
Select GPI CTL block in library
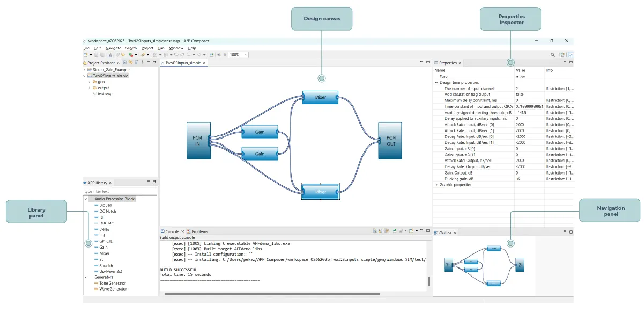pos(106,241)
